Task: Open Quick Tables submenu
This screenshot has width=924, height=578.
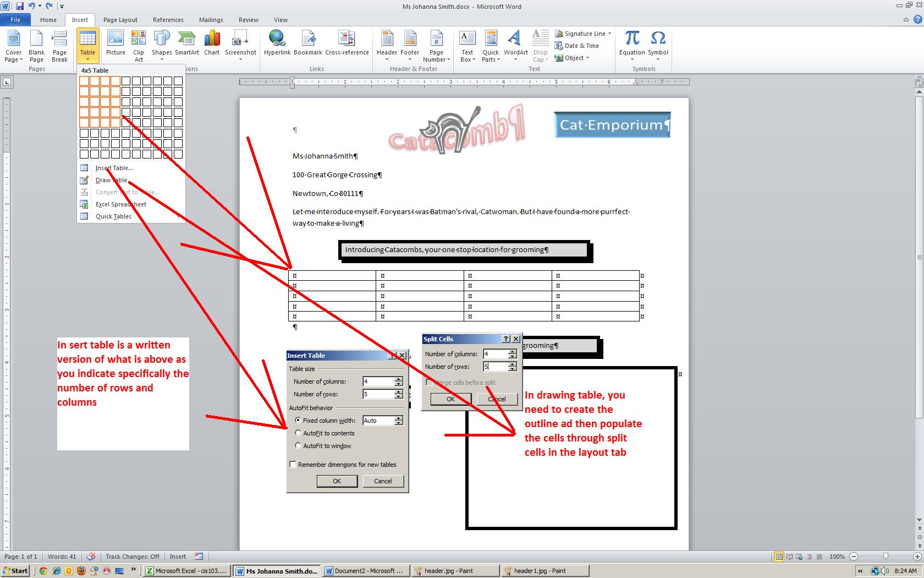Action: (x=113, y=216)
